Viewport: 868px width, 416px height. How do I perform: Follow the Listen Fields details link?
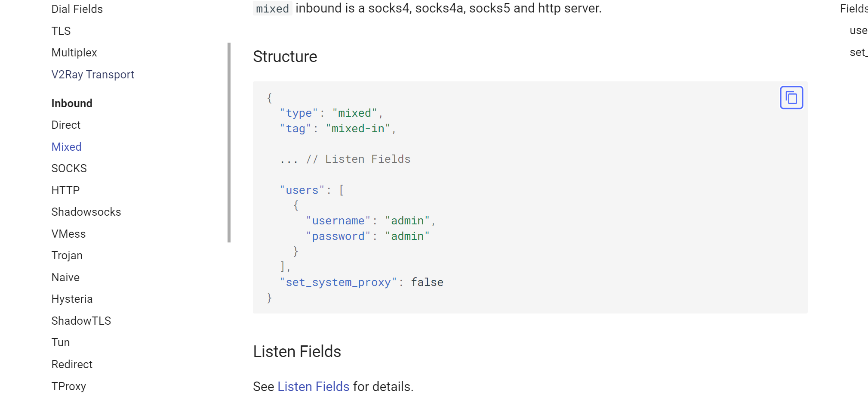click(314, 386)
